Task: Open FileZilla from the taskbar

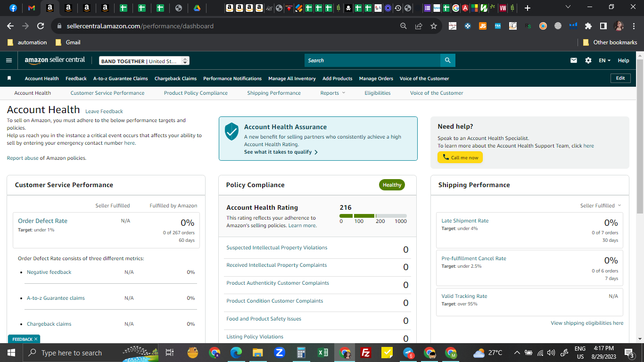Action: pos(365,353)
